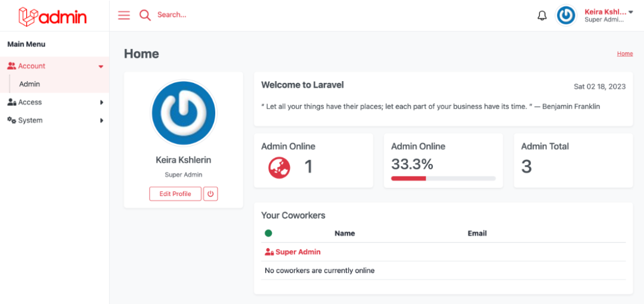The image size is (644, 304).
Task: Click the globe icon in Admin Online
Action: pyautogui.click(x=279, y=167)
